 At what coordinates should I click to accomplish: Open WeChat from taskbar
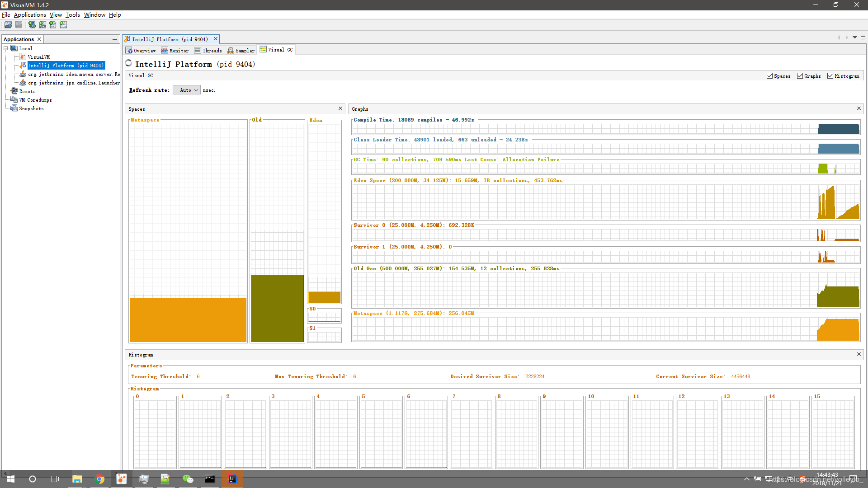(x=188, y=479)
